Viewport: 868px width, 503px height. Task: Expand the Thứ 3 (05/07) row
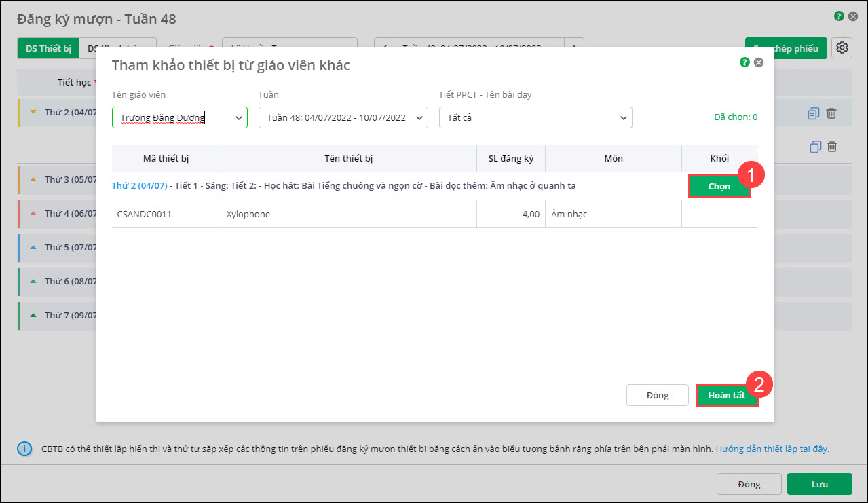click(33, 179)
